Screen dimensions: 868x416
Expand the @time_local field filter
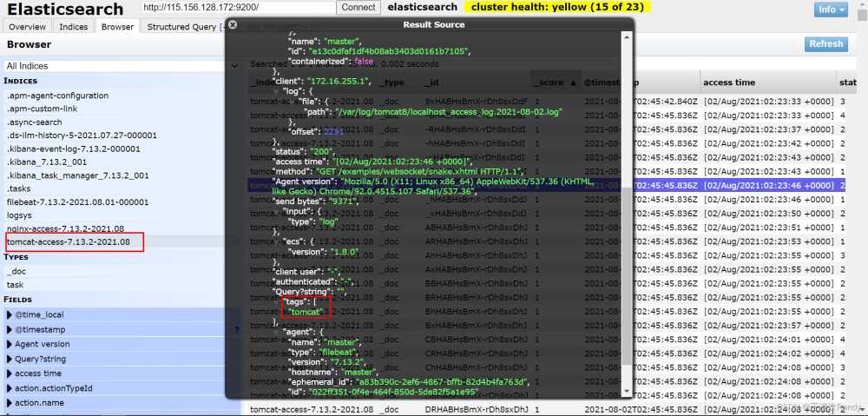click(x=10, y=314)
